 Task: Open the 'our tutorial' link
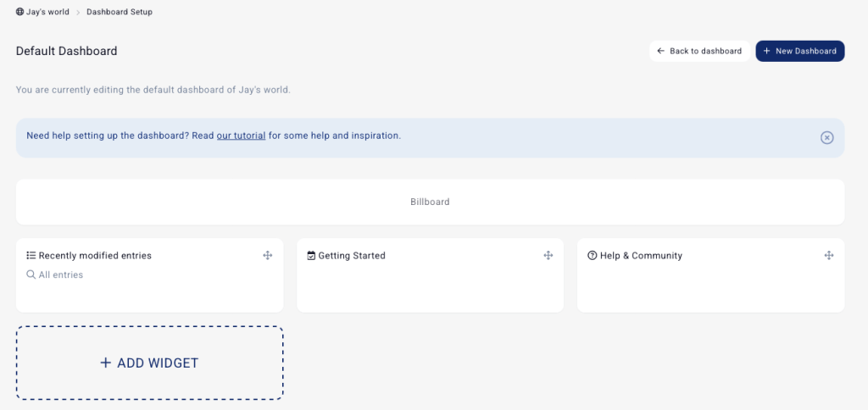coord(241,136)
